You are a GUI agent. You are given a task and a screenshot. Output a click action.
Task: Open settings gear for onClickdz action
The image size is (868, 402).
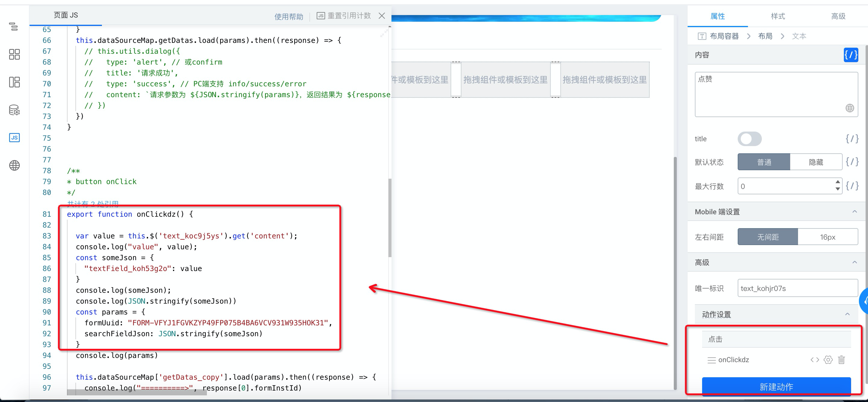click(828, 360)
